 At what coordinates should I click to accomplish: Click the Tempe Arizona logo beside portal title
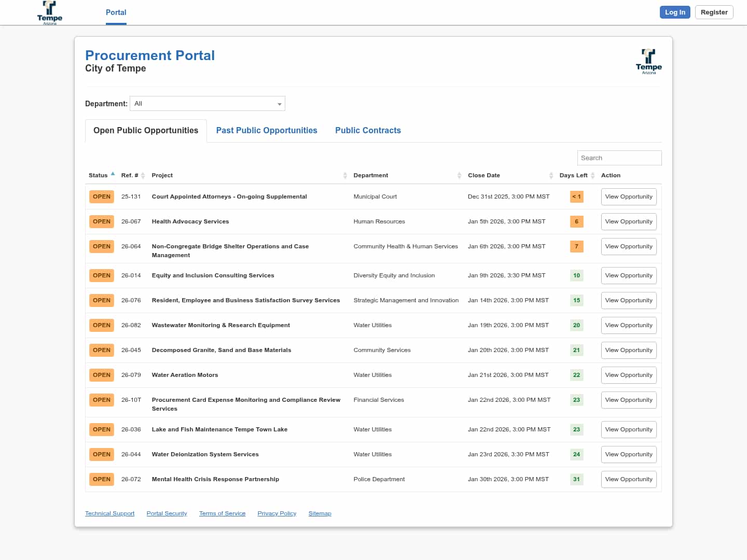tap(648, 61)
